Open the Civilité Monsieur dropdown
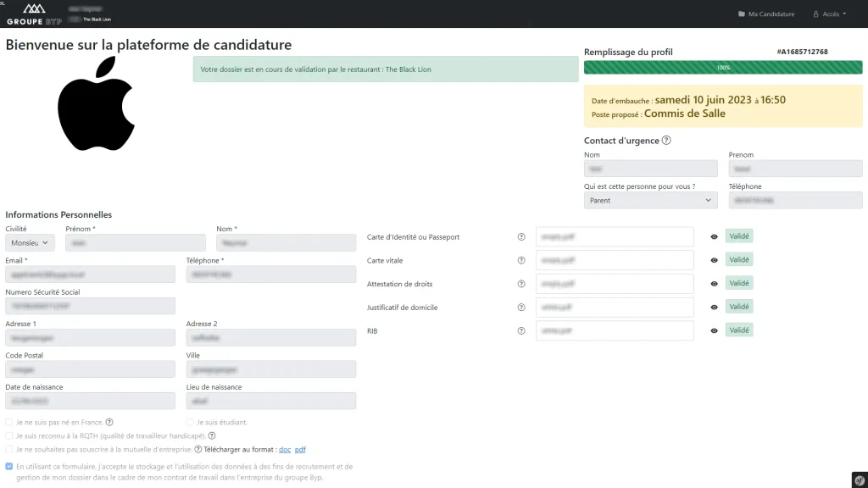Image resolution: width=868 pixels, height=488 pixels. coord(30,242)
